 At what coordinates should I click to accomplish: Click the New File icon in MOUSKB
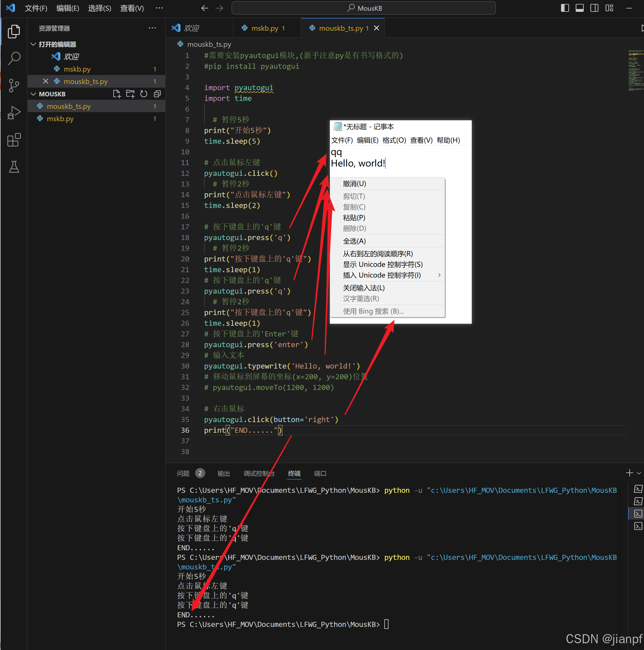click(117, 94)
